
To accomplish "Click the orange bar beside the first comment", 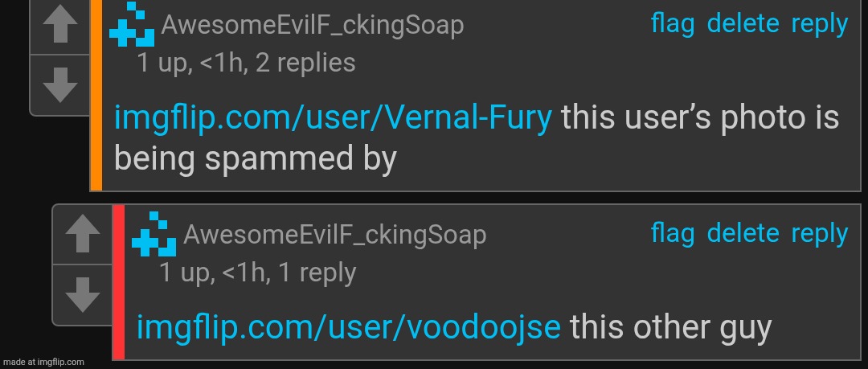I will (x=96, y=96).
